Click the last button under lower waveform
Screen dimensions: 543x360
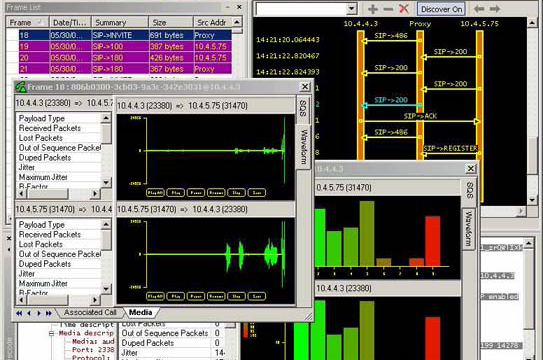pyautogui.click(x=257, y=296)
